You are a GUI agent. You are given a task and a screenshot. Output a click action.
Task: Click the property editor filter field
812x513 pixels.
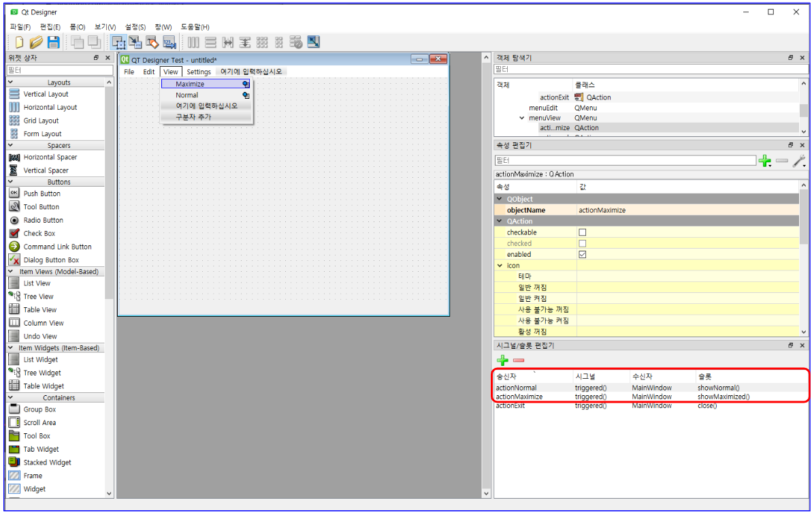(625, 161)
